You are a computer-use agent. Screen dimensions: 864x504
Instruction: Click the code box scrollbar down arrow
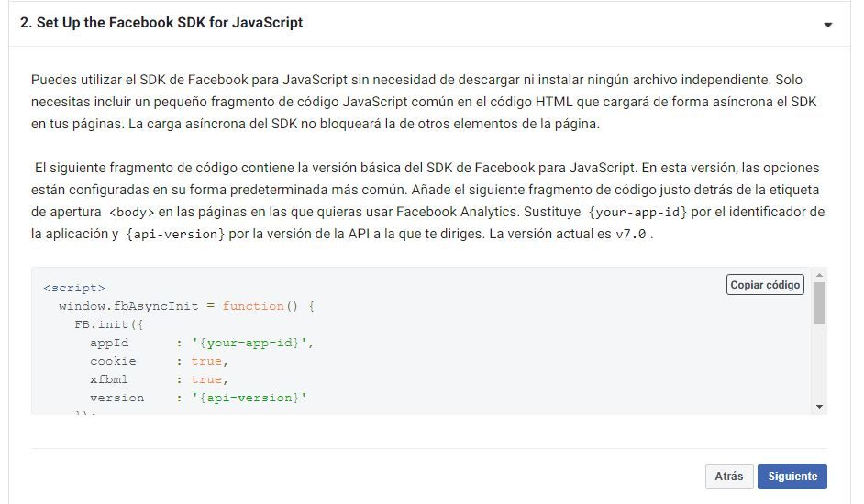[819, 407]
